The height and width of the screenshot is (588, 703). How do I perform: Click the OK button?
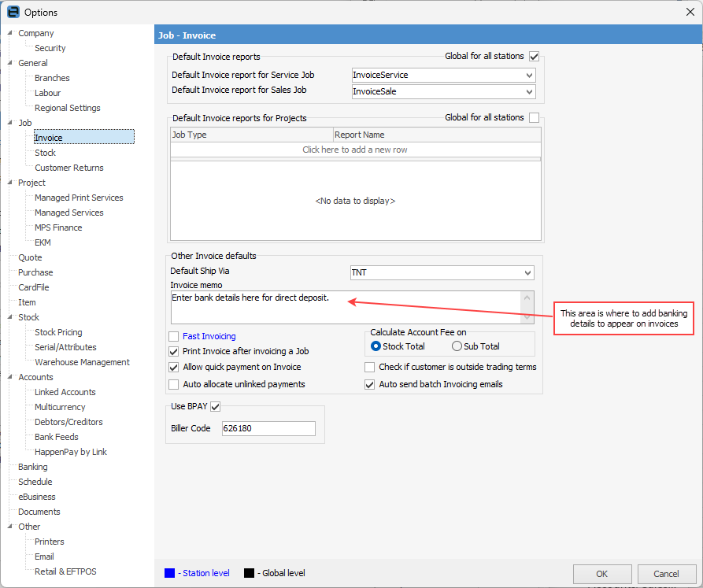[x=601, y=574]
